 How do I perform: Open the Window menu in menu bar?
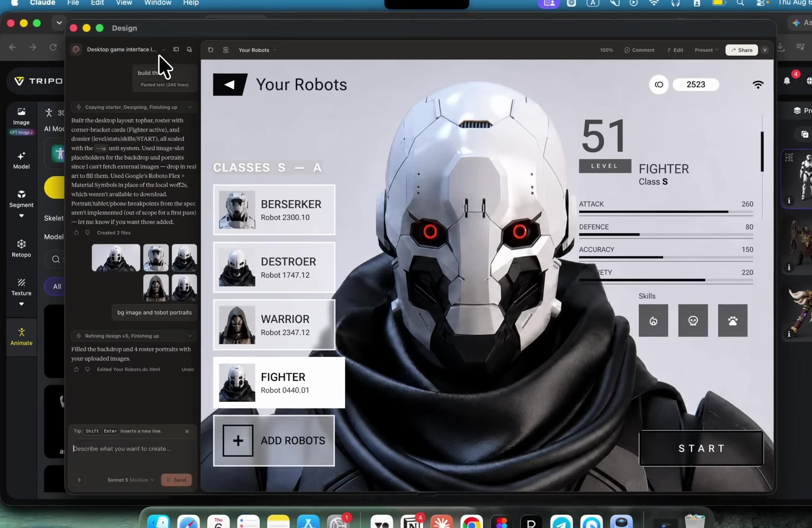click(x=158, y=3)
